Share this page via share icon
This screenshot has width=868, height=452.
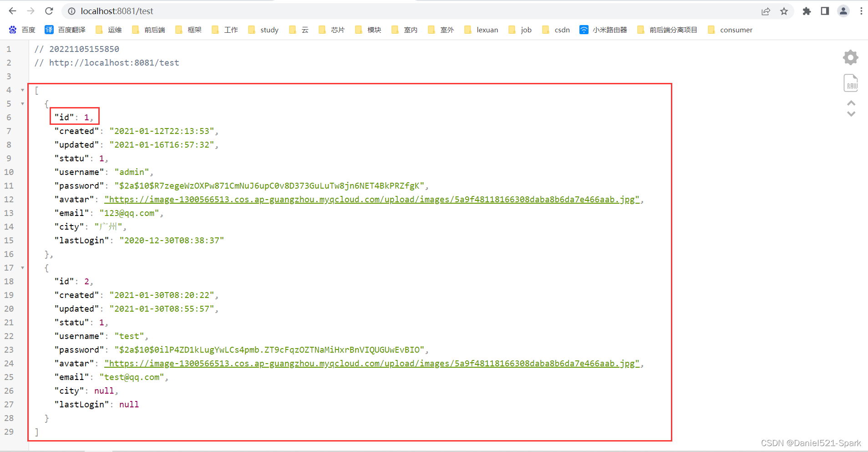click(x=766, y=11)
